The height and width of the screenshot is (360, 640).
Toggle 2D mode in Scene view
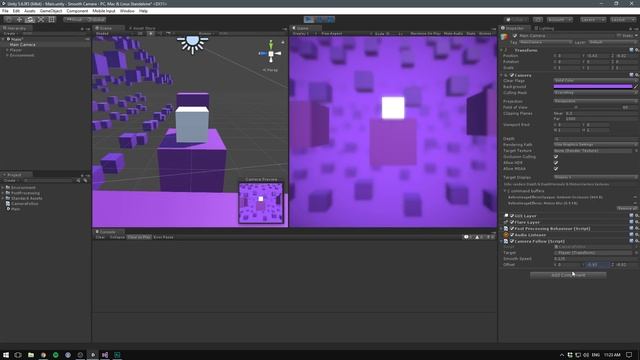pyautogui.click(x=140, y=33)
